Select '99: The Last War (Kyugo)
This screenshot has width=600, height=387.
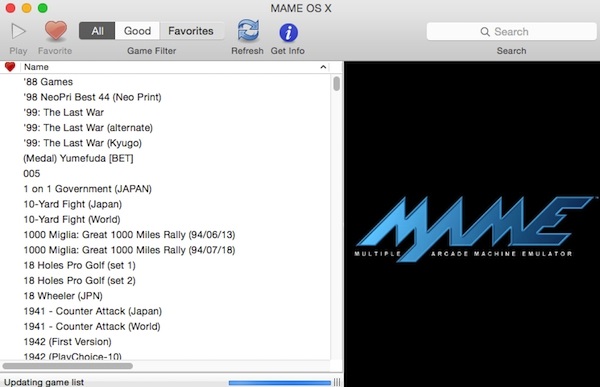(82, 143)
